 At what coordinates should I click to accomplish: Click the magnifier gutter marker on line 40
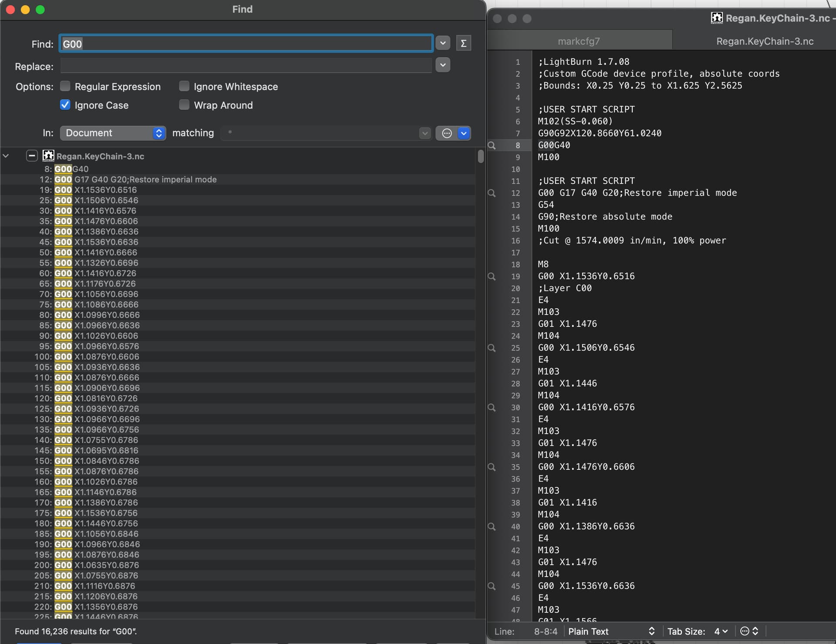[492, 526]
